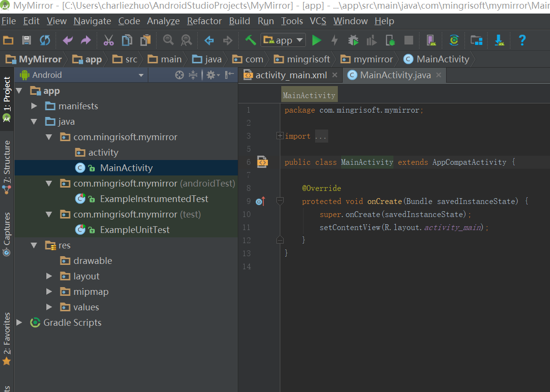The image size is (550, 392).
Task: Click the Apply Changes lightning bolt icon
Action: pos(334,40)
